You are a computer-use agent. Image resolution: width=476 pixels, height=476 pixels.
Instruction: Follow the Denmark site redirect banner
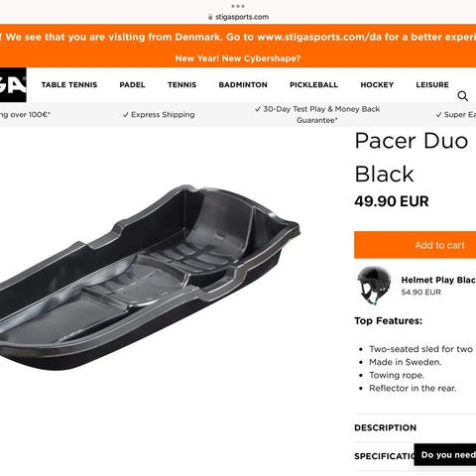click(238, 37)
